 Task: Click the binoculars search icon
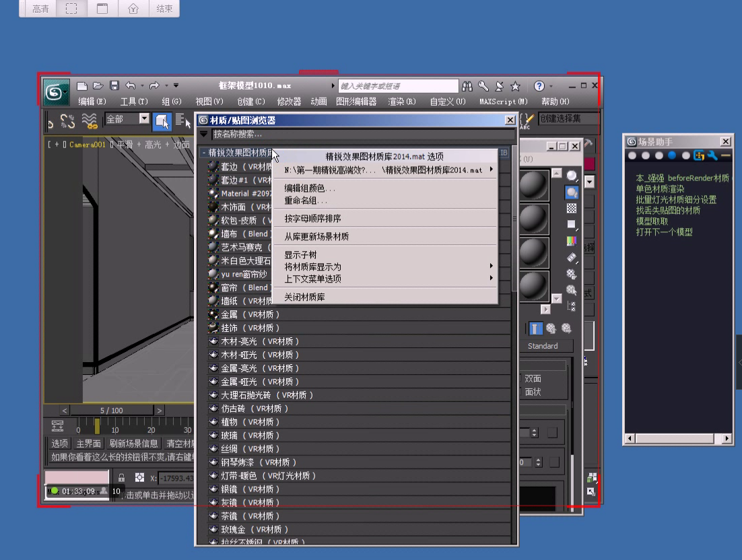coord(468,86)
